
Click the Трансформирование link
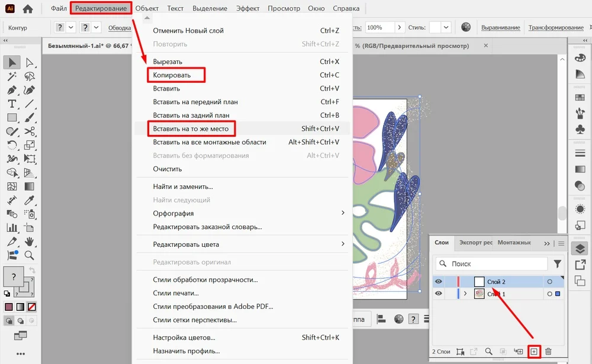(556, 28)
